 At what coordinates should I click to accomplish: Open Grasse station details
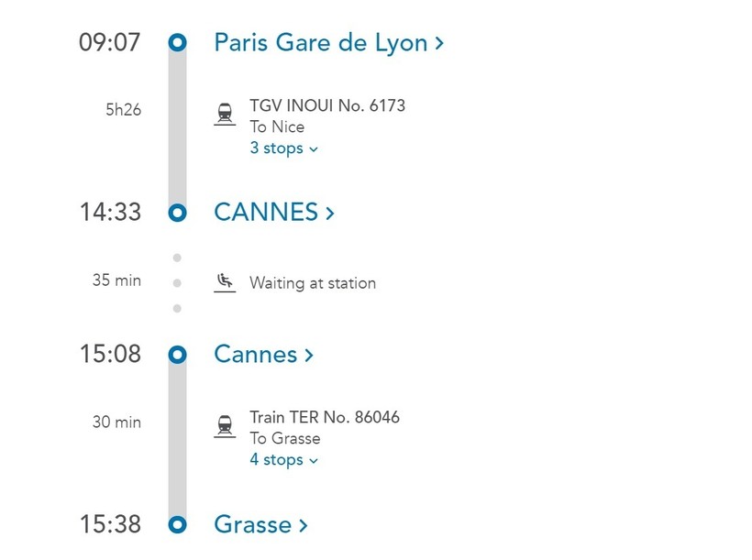click(x=252, y=524)
